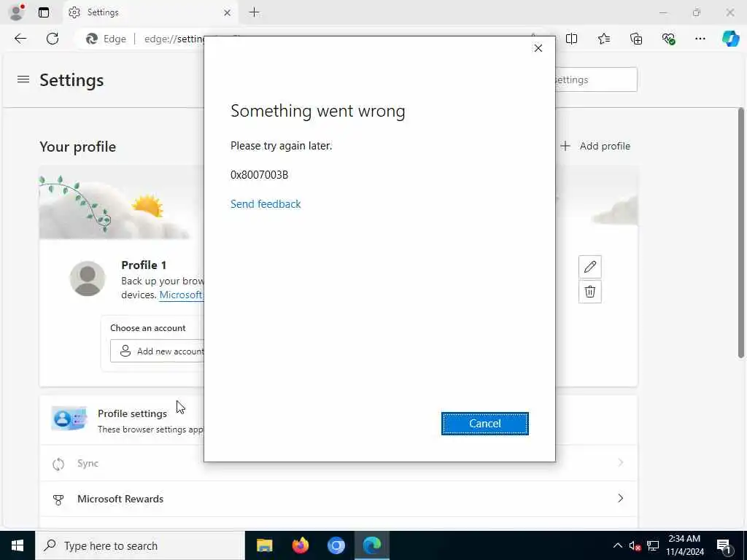The height and width of the screenshot is (560, 747).
Task: Open the Settings and more ellipsis menu
Action: pyautogui.click(x=700, y=39)
